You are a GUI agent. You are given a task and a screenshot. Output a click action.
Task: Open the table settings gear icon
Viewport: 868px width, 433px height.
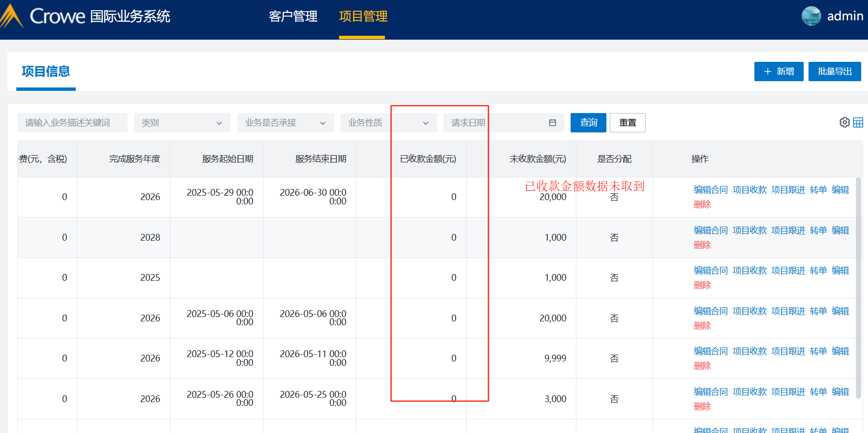[844, 122]
